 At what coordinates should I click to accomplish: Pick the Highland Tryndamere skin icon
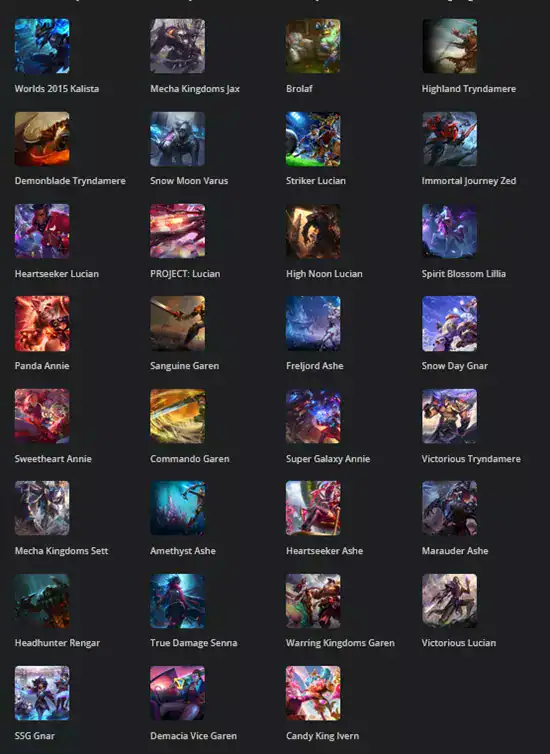pos(450,46)
